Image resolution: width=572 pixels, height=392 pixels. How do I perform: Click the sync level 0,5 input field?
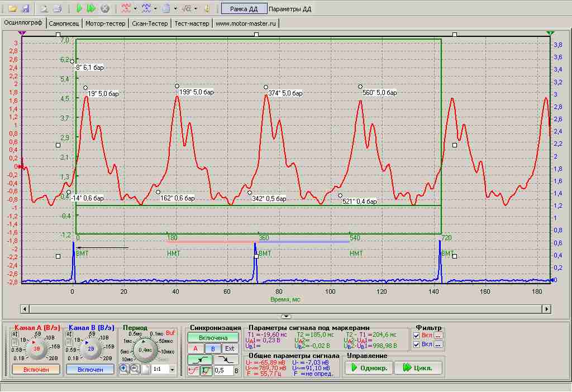223,370
